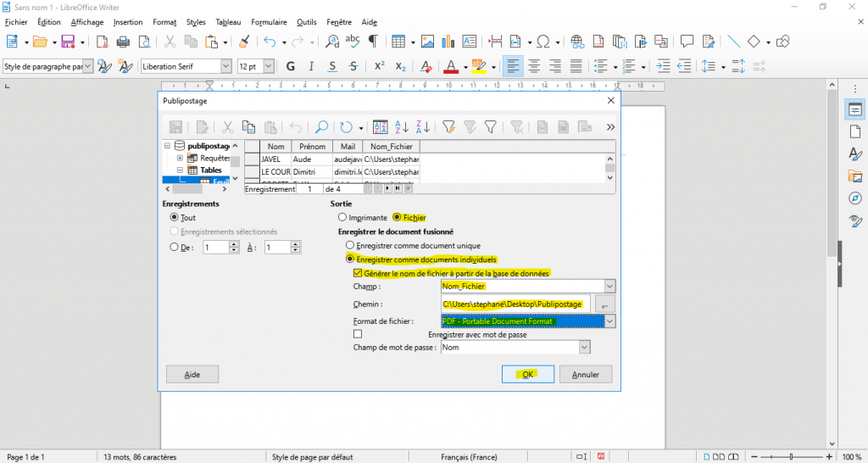Open the Champ Nom_Fichier dropdown
The width and height of the screenshot is (868, 463).
click(x=609, y=287)
